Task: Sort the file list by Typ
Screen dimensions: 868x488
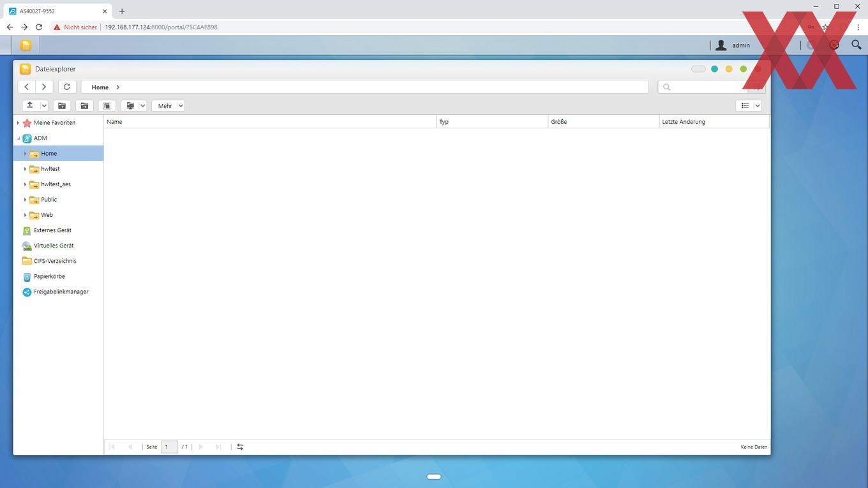Action: pyautogui.click(x=492, y=122)
